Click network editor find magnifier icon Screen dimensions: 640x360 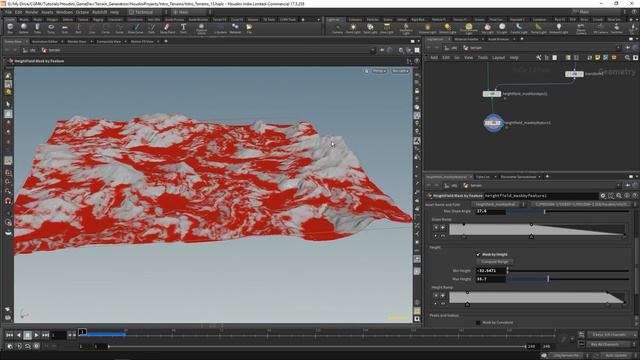[627, 58]
